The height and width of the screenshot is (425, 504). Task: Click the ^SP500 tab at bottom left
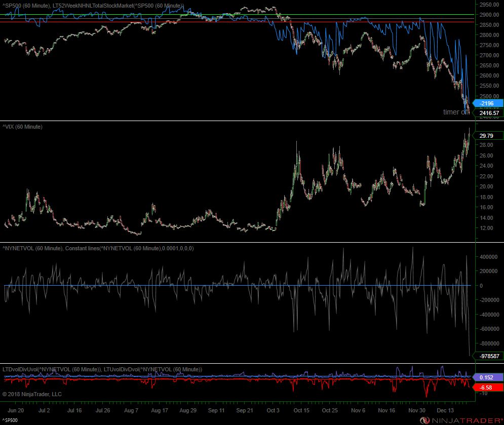[x=10, y=420]
